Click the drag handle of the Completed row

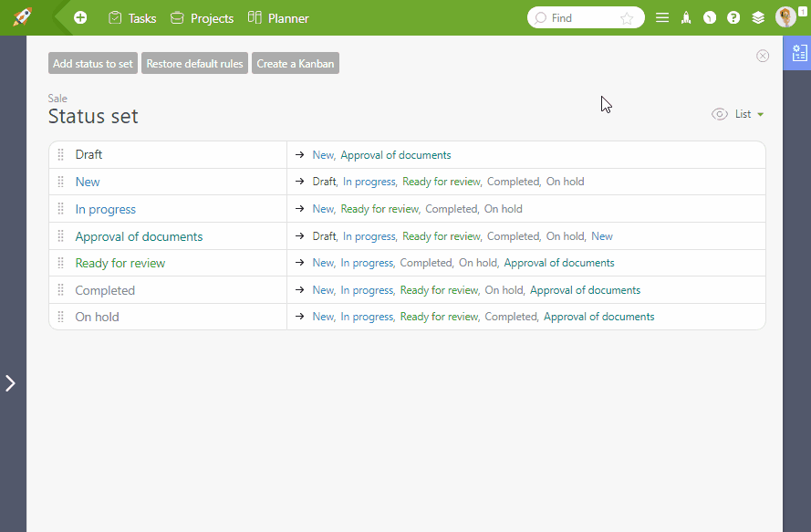tap(60, 290)
